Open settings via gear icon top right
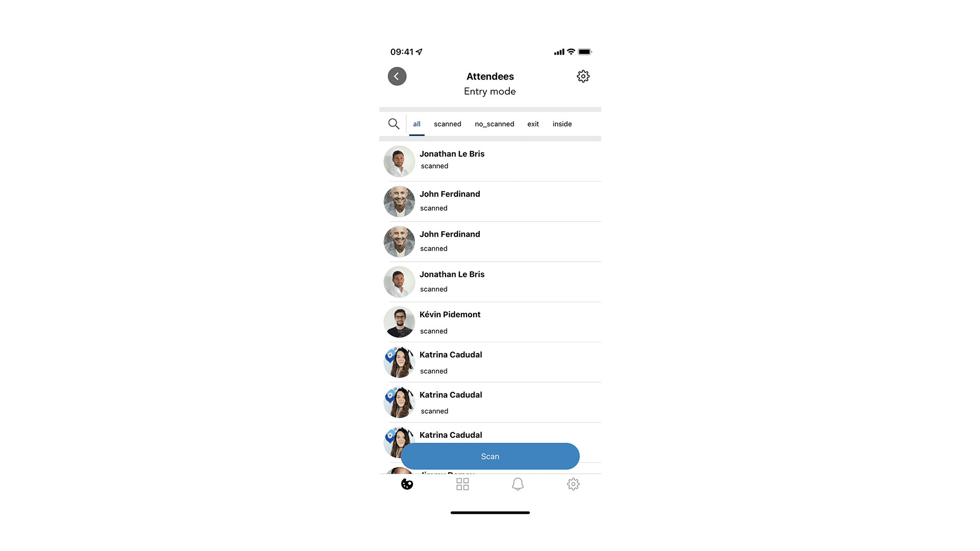This screenshot has width=980, height=551. point(583,76)
